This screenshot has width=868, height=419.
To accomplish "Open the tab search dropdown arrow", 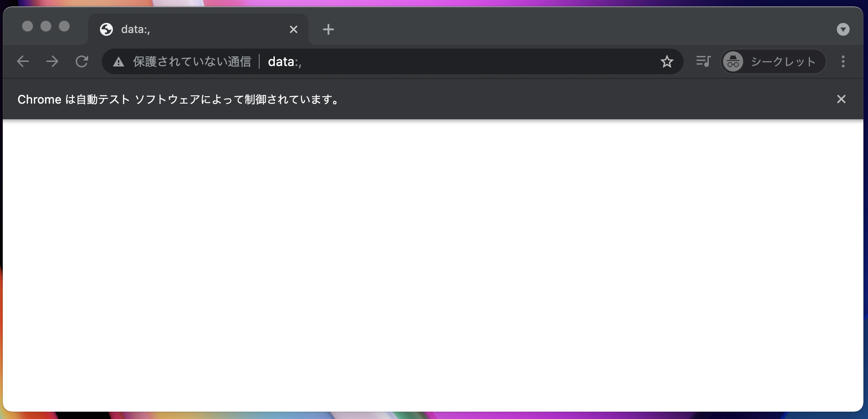I will (x=843, y=29).
